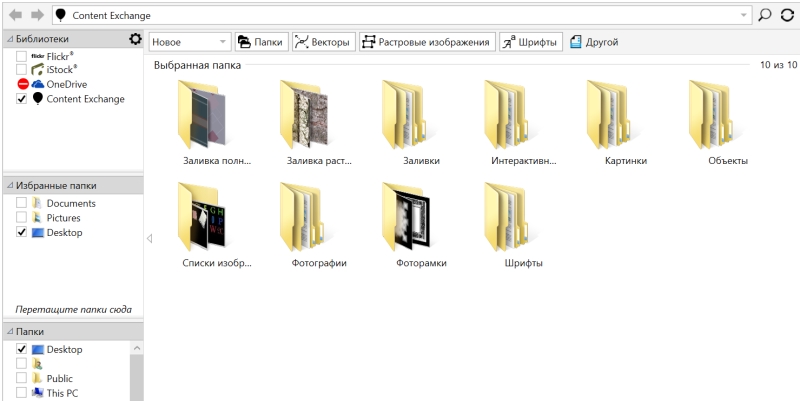Filter by Растровые изображения
The image size is (800, 401).
pyautogui.click(x=427, y=42)
